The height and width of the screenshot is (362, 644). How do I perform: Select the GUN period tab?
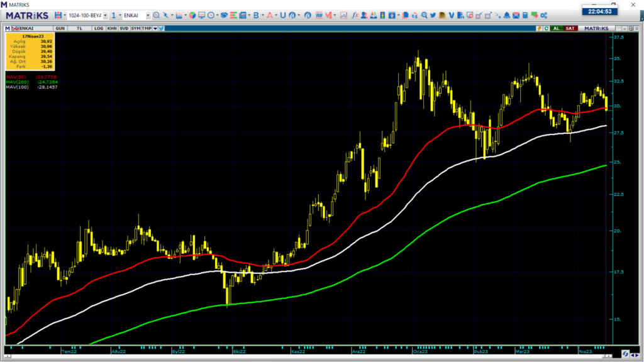click(x=60, y=28)
